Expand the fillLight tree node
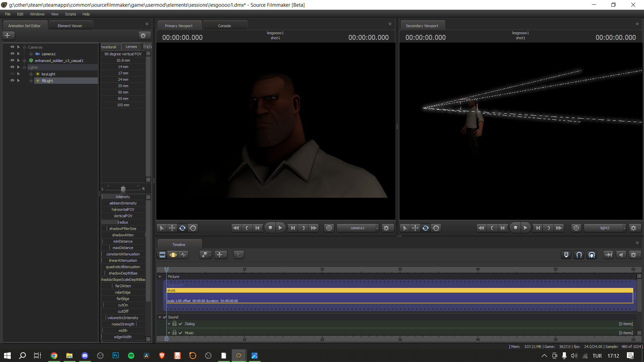This screenshot has height=362, width=644. click(31, 81)
